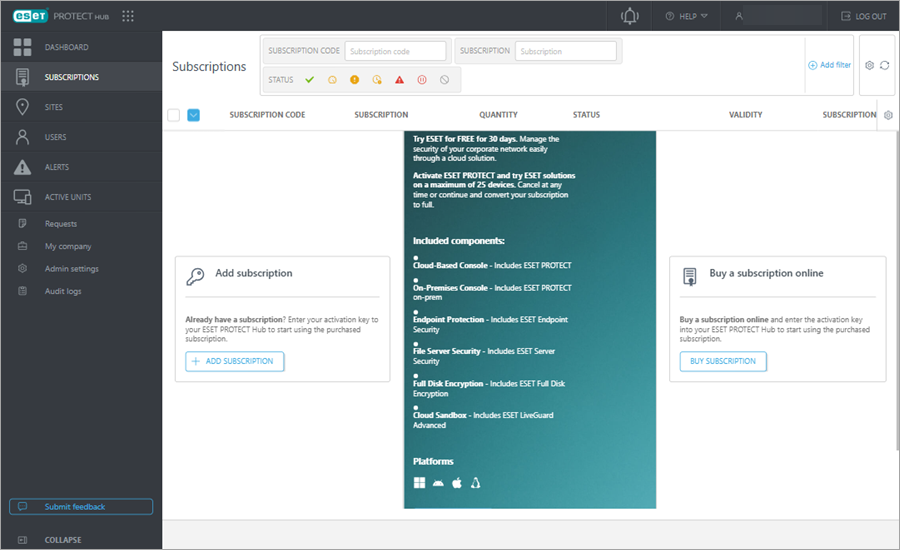This screenshot has width=900, height=550.
Task: Filter by green checkmark status
Action: click(x=309, y=79)
